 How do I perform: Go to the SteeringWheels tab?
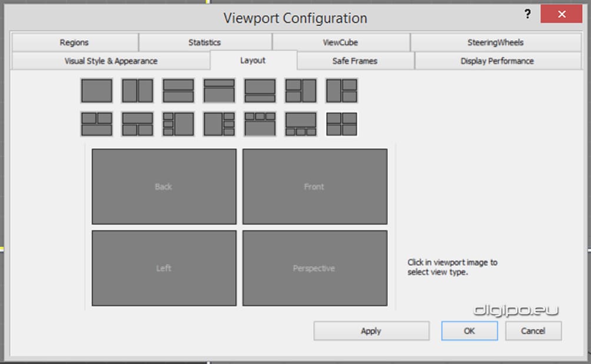tap(495, 42)
